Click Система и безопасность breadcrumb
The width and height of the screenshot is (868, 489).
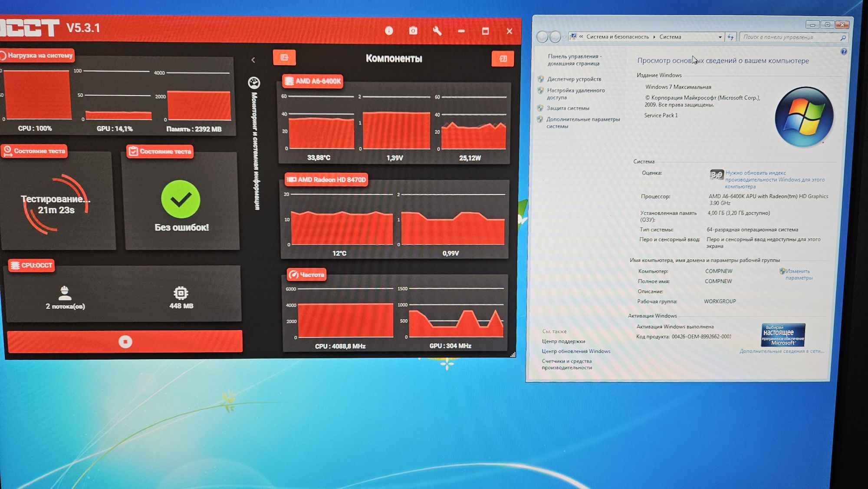click(x=618, y=37)
